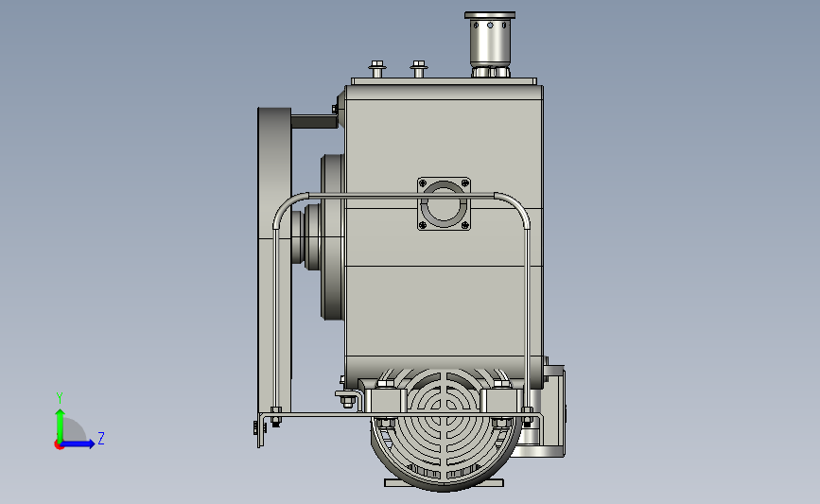
Task: Select the motor foot plate at the bottom
Action: [x=444, y=483]
